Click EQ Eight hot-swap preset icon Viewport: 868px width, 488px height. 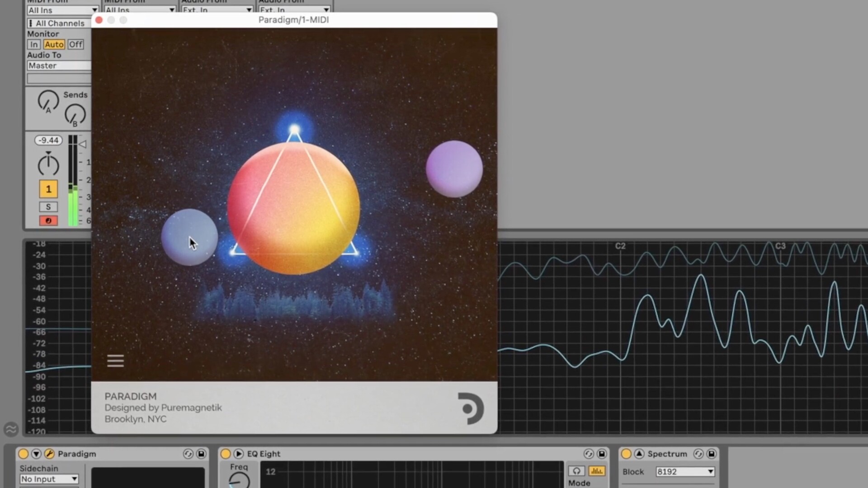point(589,454)
